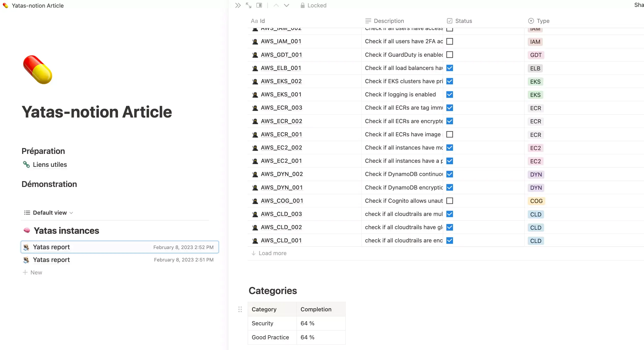Screen dimensions: 644x350
Task: Tick the AWS_COG_001 status checkbox
Action: click(450, 201)
